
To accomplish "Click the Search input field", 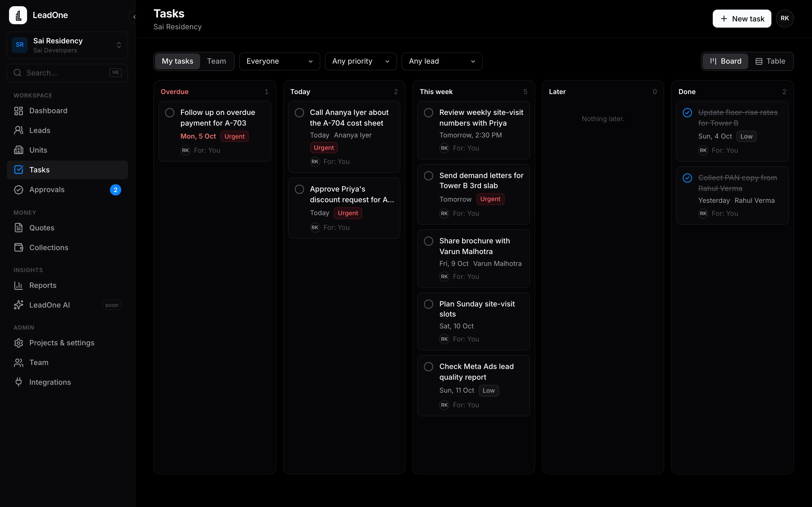I will pyautogui.click(x=67, y=73).
